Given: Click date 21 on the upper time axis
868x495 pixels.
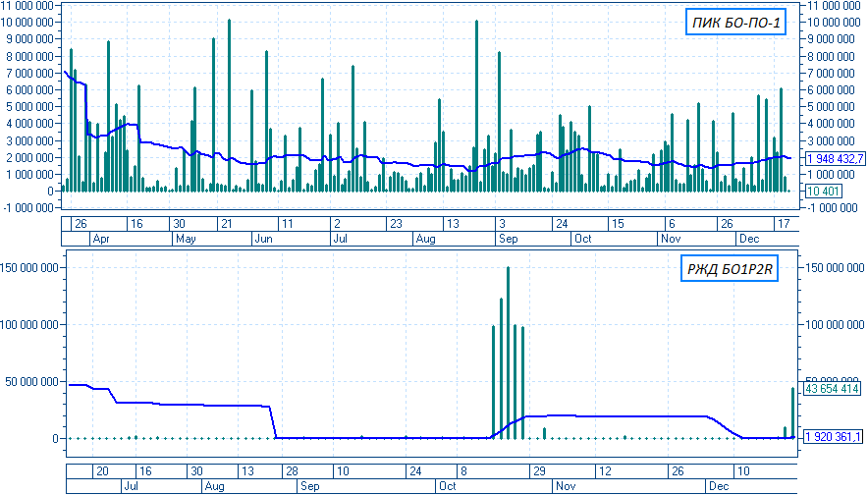Looking at the screenshot, I should coord(226,223).
